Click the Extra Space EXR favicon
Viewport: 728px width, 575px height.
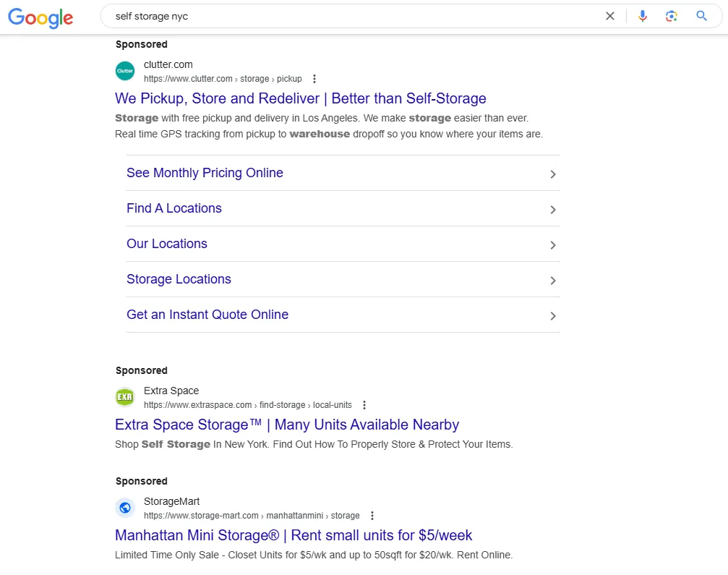click(125, 397)
